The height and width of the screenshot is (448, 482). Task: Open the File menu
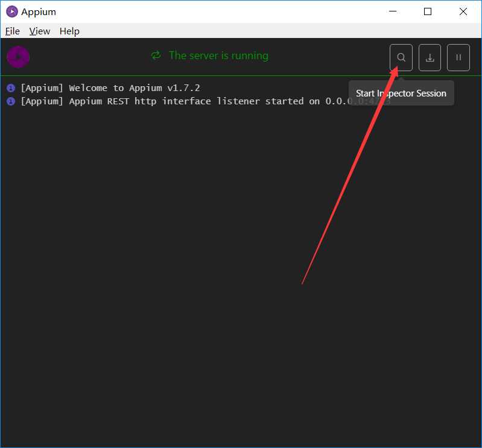click(13, 31)
